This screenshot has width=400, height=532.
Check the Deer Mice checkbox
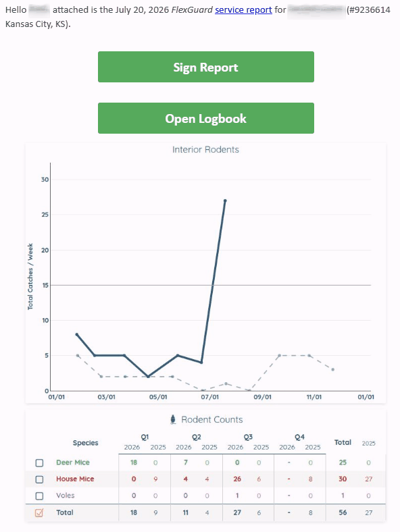[x=39, y=462]
